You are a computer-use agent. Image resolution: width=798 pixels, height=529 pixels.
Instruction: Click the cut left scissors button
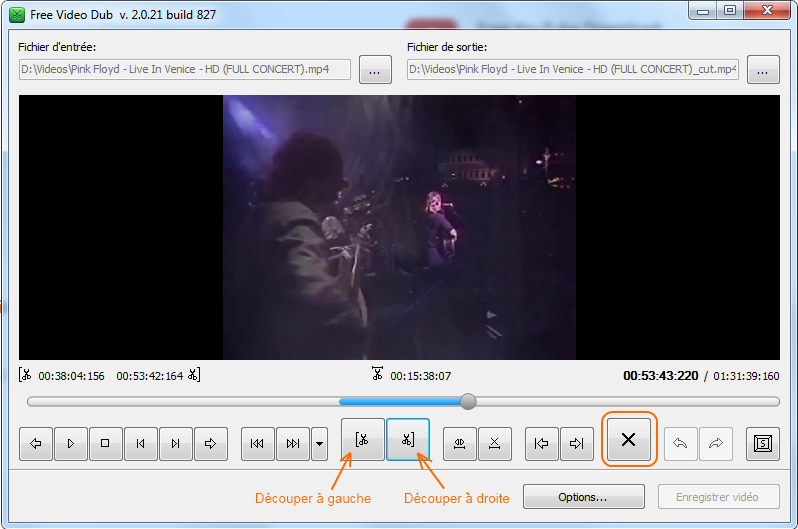(362, 439)
